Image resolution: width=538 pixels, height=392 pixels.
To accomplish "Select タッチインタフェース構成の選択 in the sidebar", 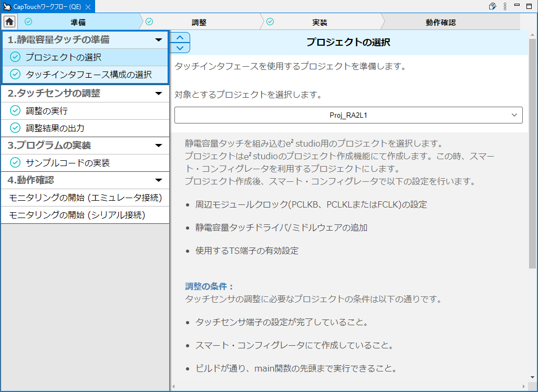I will point(88,75).
